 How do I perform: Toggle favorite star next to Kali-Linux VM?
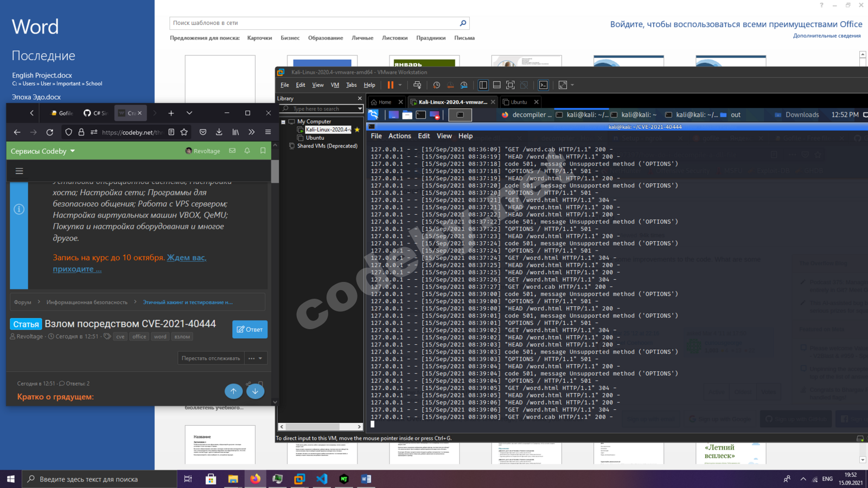[357, 130]
